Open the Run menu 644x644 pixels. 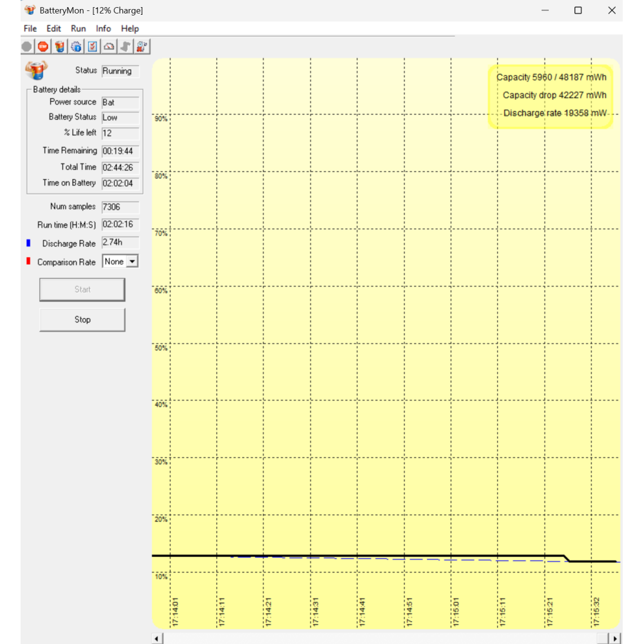(79, 28)
